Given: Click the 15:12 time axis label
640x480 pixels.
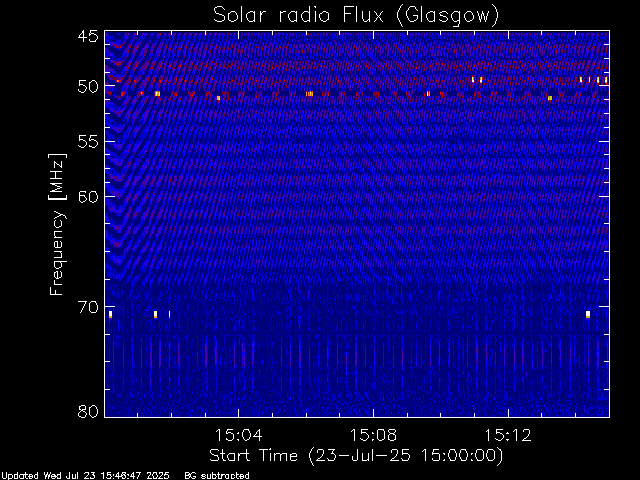Looking at the screenshot, I should point(508,435).
